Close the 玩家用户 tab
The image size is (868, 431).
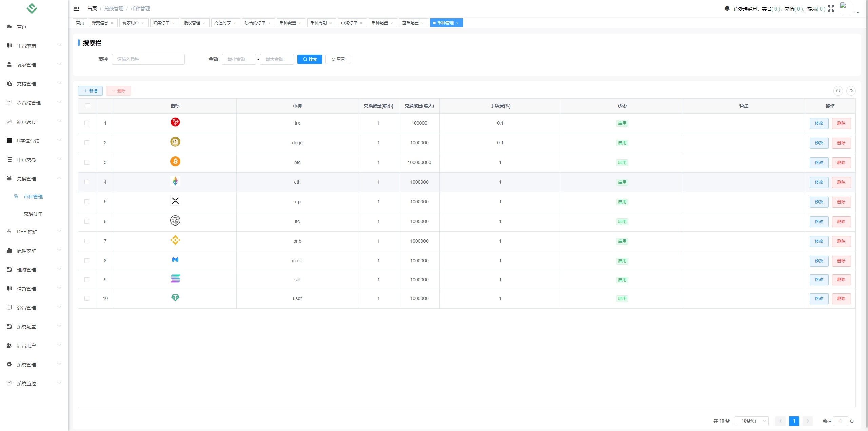(143, 23)
